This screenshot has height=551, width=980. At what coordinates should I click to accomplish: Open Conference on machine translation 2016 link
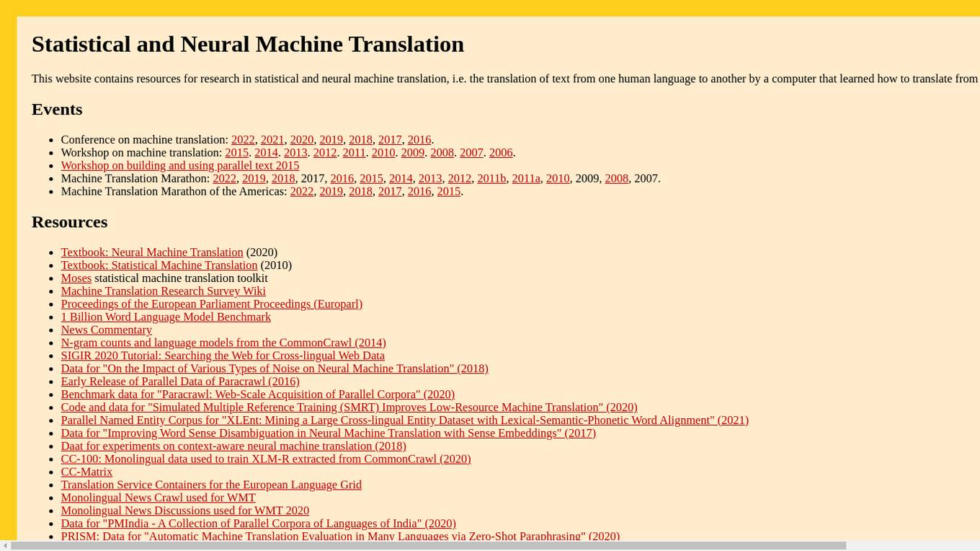(x=419, y=140)
